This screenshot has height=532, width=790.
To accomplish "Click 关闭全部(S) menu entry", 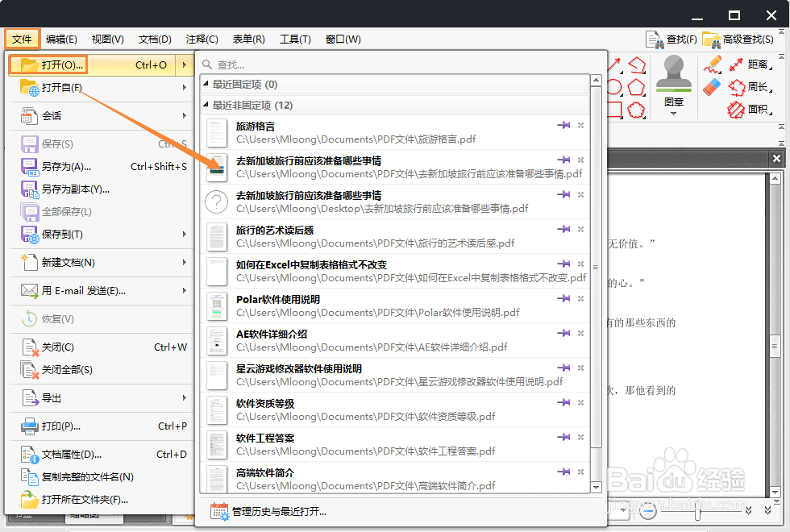I will pyautogui.click(x=101, y=369).
